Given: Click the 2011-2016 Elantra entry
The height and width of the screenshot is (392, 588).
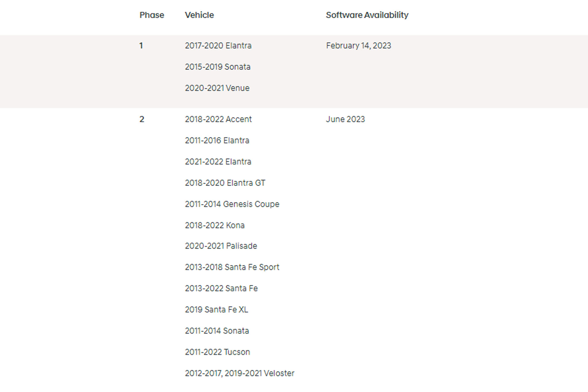Looking at the screenshot, I should coord(217,141).
